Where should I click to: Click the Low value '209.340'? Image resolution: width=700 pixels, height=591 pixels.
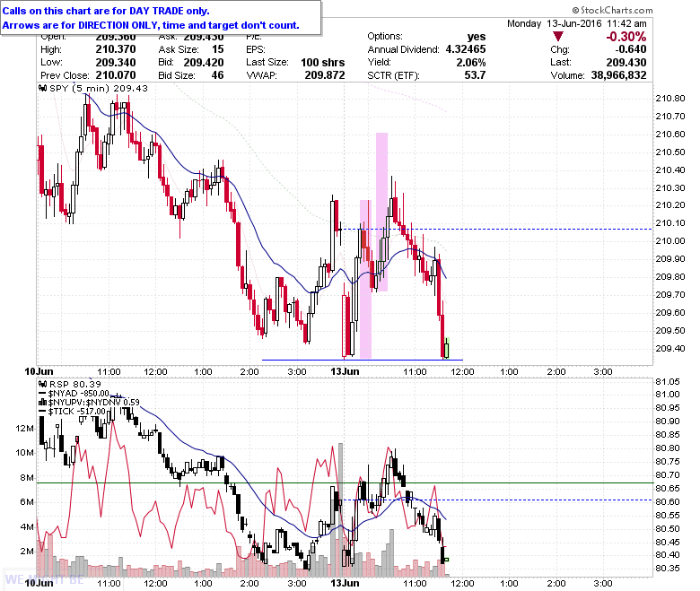tap(116, 63)
